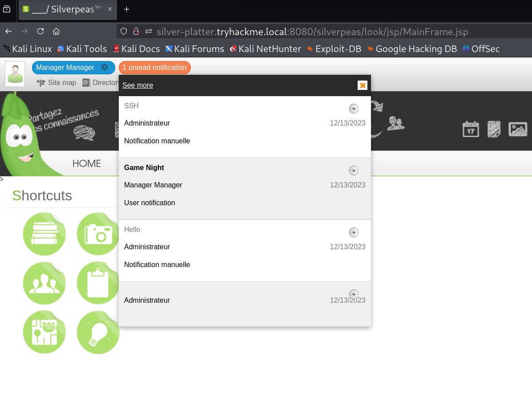Click the See more link

(137, 85)
